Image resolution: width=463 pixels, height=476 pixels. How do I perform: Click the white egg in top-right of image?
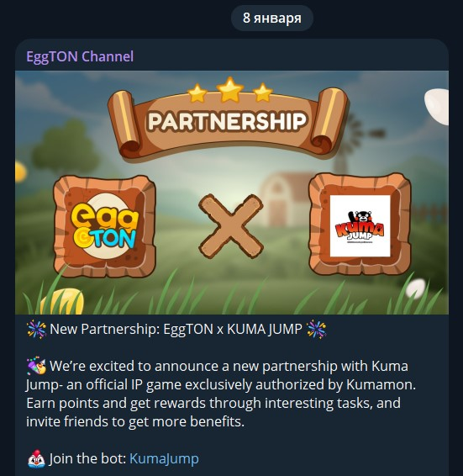click(x=437, y=107)
